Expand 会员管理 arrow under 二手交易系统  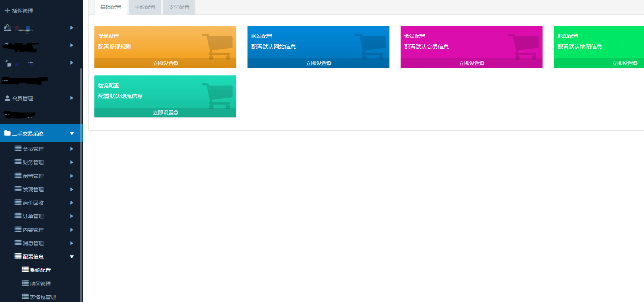tap(72, 149)
